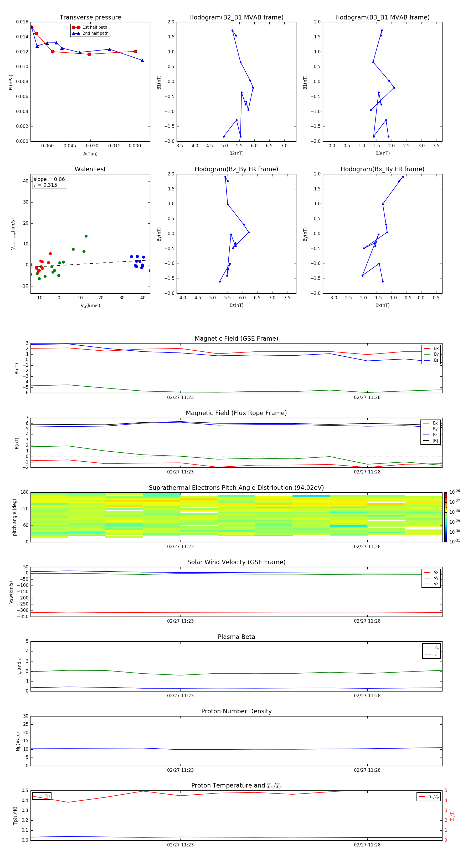Click the "B2(nT)" x-axis label
Screen dimensions: 473x868
pyautogui.click(x=236, y=153)
